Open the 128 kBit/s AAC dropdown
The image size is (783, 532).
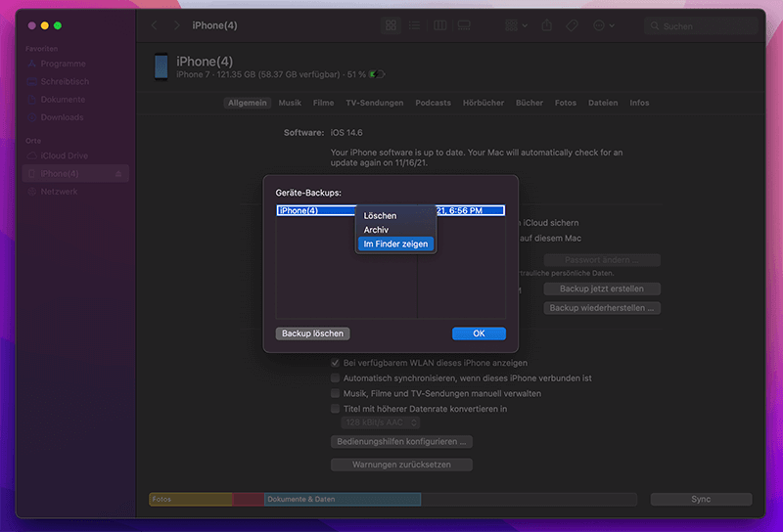[381, 422]
